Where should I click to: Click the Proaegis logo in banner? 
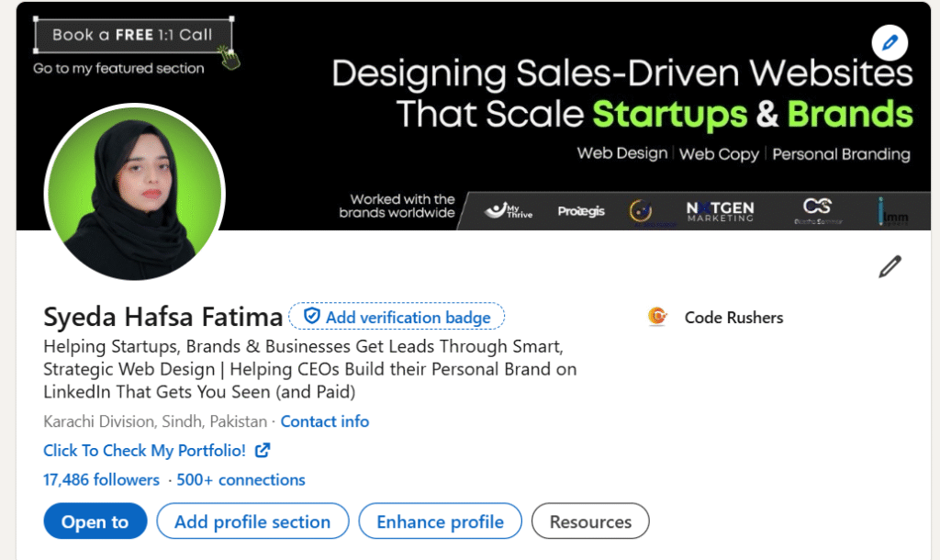581,211
